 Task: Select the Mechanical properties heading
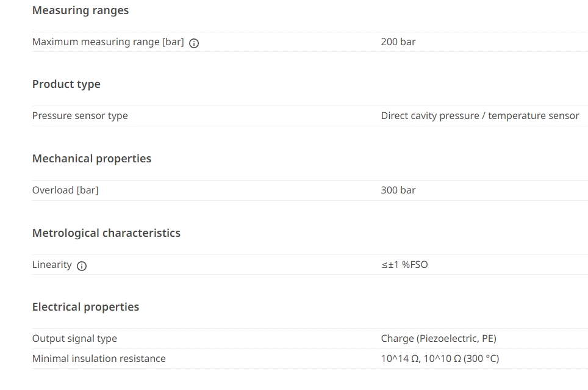[92, 159]
